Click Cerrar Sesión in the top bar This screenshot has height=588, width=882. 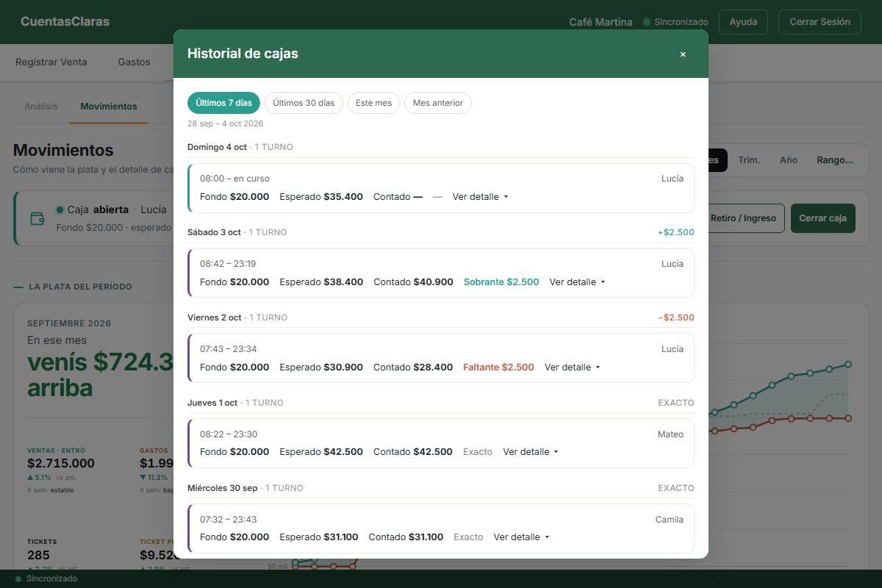click(x=820, y=22)
